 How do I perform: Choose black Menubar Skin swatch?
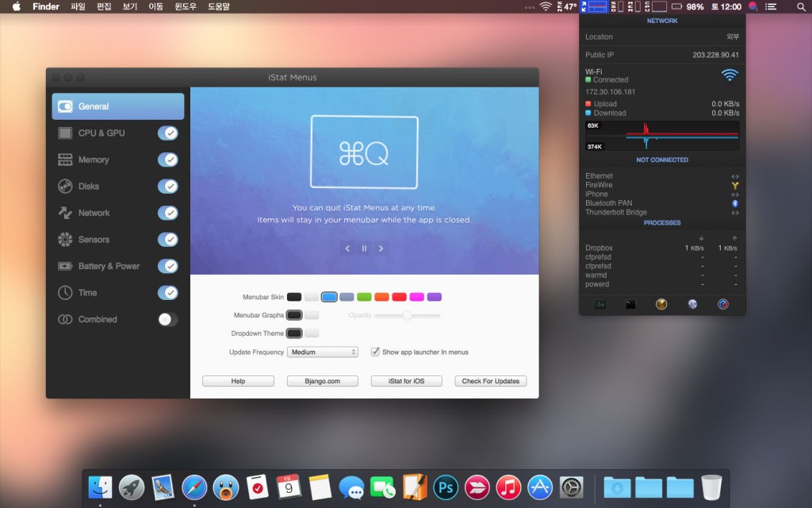[x=294, y=297]
